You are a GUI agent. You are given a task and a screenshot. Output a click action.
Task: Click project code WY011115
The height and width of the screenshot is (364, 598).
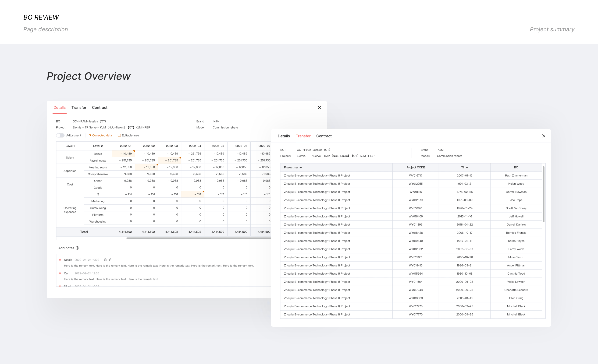tap(416, 192)
